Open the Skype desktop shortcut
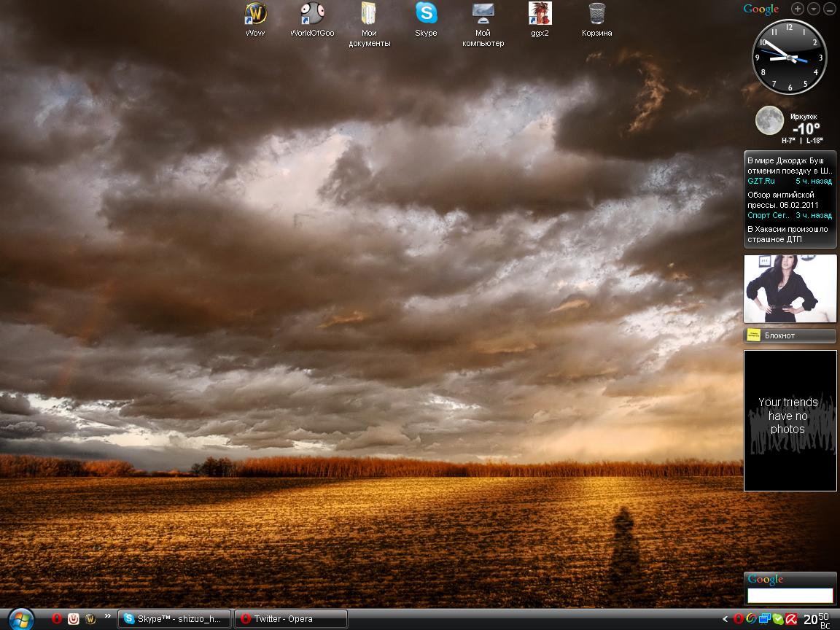This screenshot has width=840, height=630. click(x=426, y=15)
